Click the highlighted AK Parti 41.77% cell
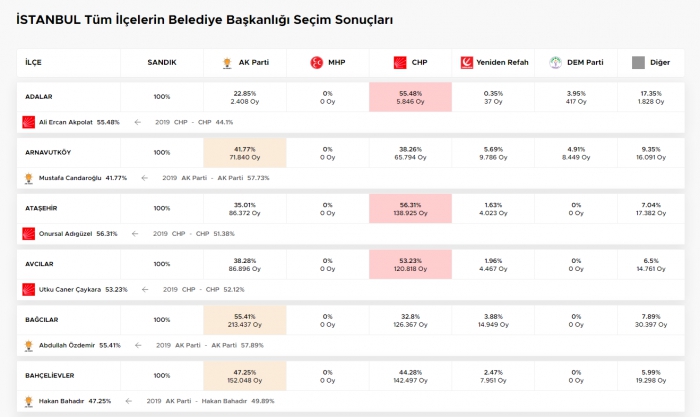The image size is (700, 417). [x=245, y=153]
